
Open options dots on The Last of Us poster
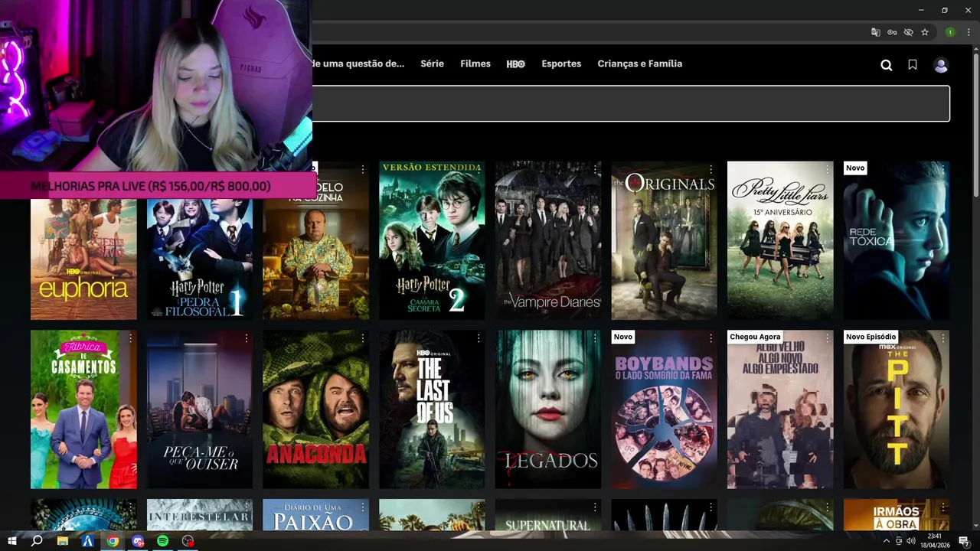pos(479,338)
